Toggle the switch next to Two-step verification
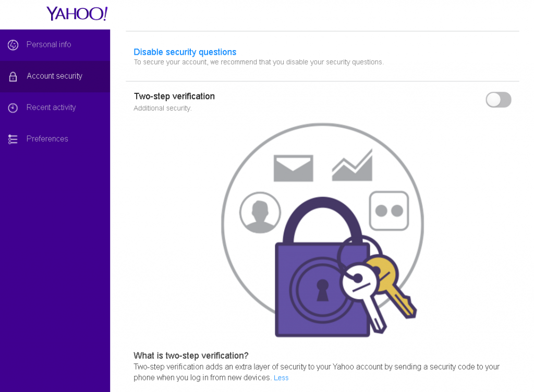This screenshot has height=392, width=534. (498, 100)
